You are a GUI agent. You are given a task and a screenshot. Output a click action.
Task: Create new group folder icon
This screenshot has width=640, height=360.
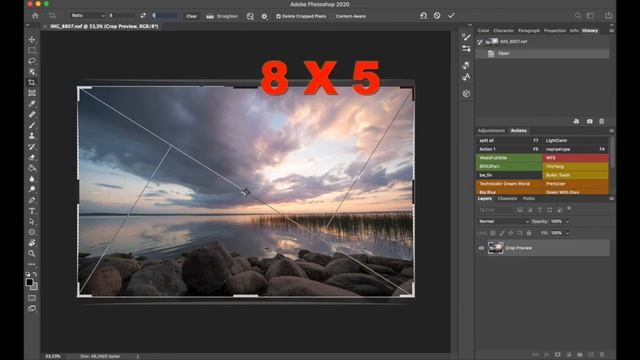[x=580, y=355]
